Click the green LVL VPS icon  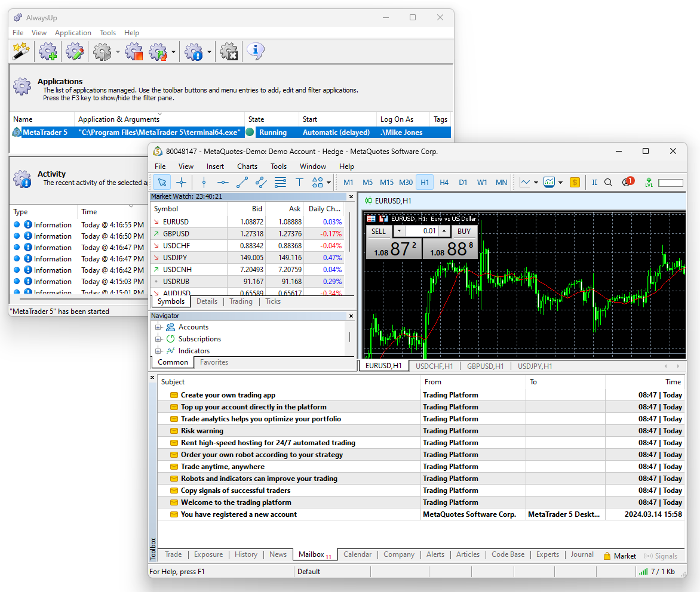[649, 182]
